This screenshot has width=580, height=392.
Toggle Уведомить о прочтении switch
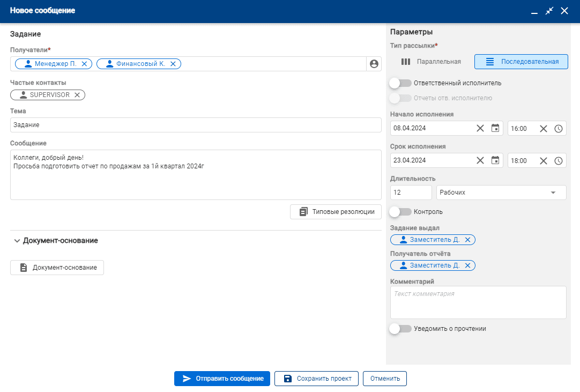(400, 329)
